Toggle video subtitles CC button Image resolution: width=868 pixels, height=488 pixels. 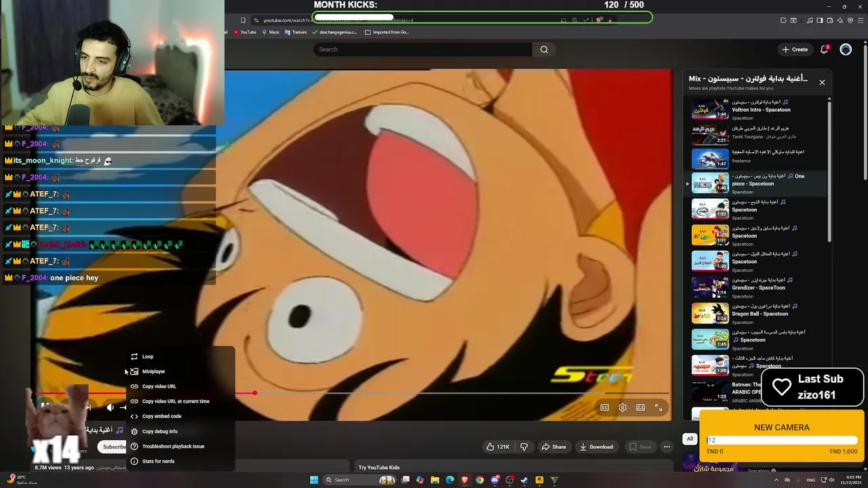click(x=604, y=407)
